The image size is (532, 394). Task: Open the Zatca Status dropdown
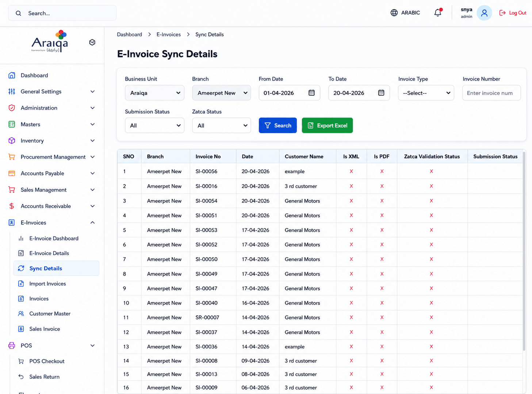222,125
